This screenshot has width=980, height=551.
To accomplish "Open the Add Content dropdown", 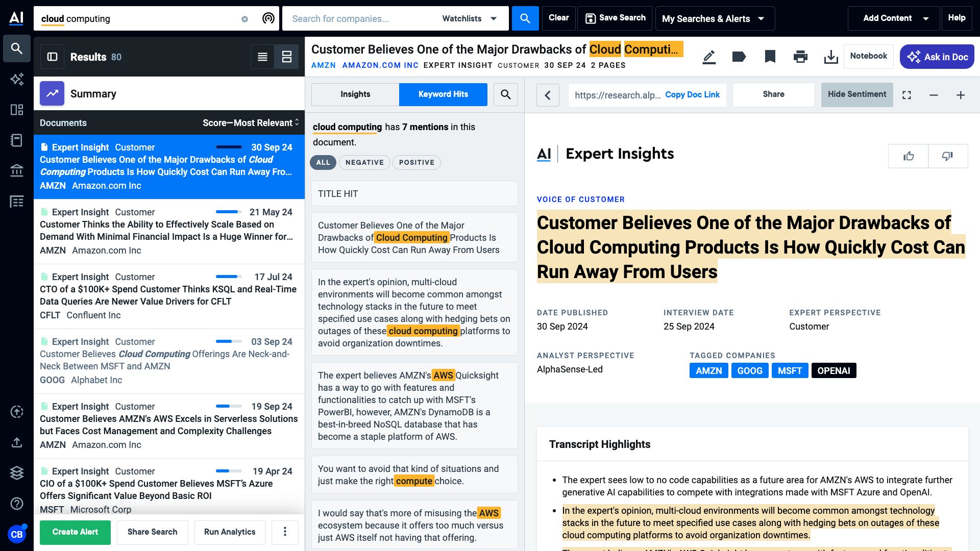I will pos(894,18).
